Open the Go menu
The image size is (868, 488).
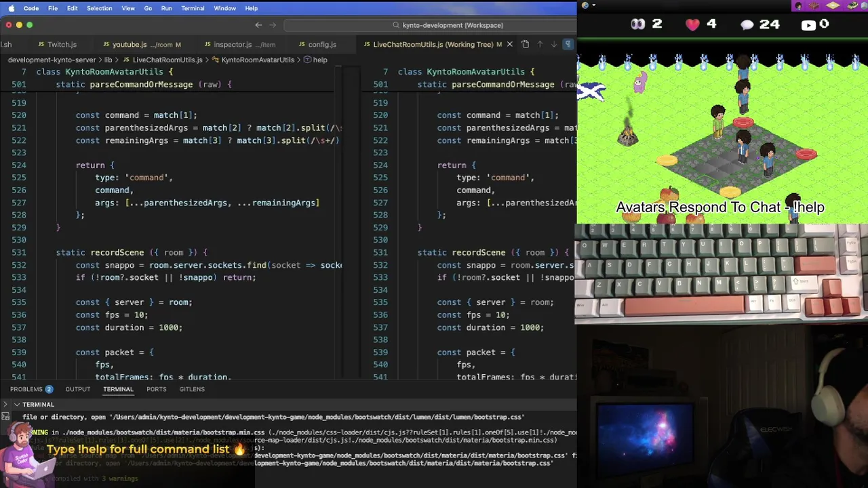tap(148, 8)
